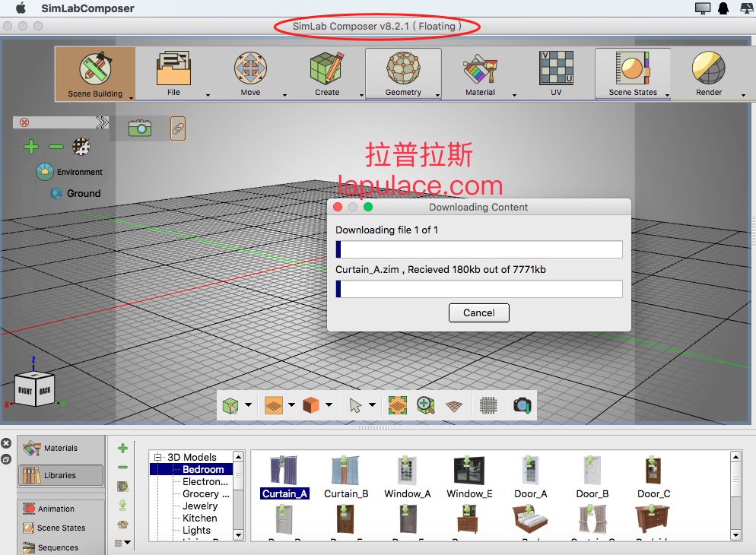756x555 pixels.
Task: Select Kitchen library category
Action: (199, 518)
